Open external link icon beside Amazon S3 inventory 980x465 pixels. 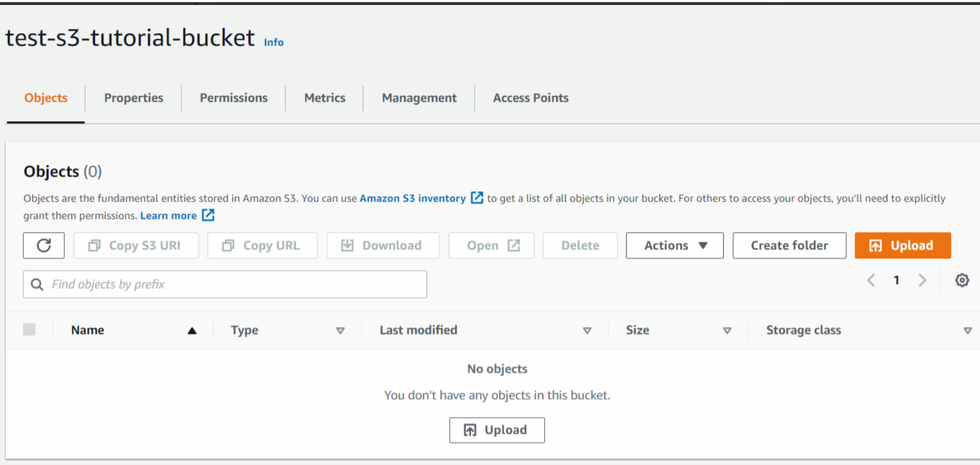477,198
